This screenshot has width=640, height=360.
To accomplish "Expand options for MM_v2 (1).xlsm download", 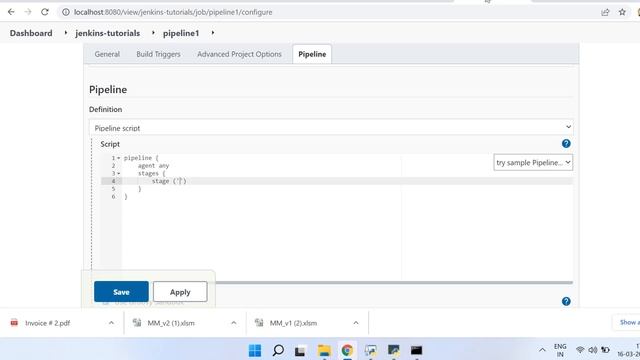I will 233,323.
